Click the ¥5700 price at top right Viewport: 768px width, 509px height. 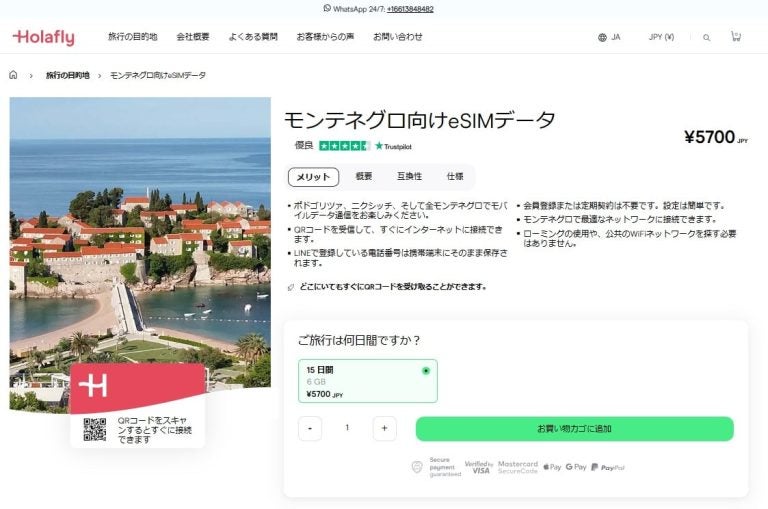click(x=716, y=137)
